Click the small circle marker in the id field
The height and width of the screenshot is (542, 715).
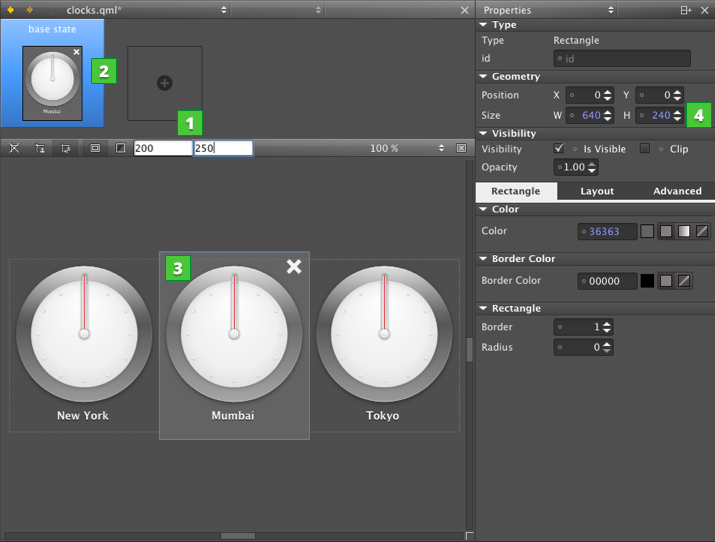[560, 58]
